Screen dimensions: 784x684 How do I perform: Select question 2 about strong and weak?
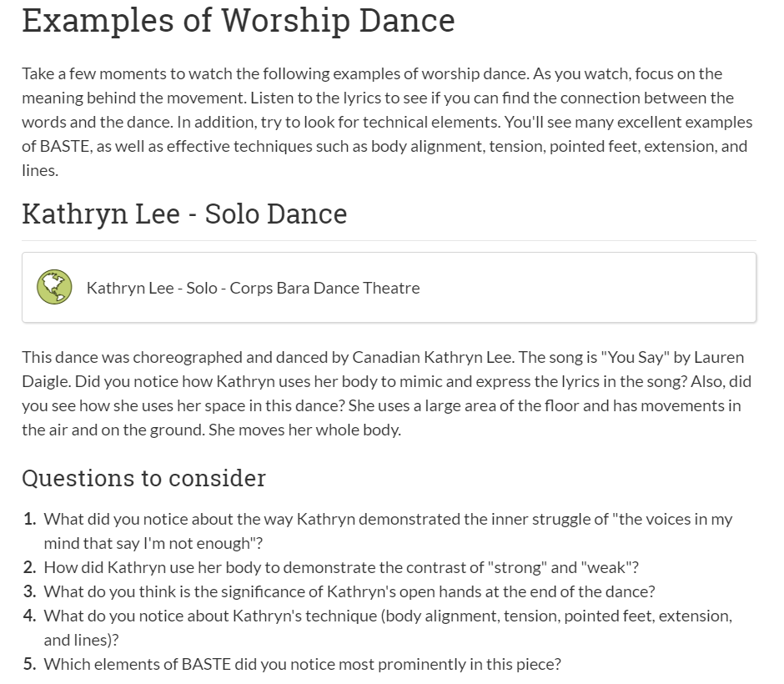click(x=341, y=567)
